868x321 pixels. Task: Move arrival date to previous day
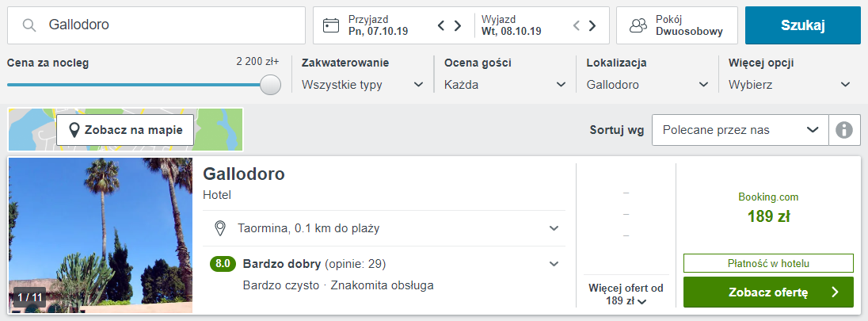[441, 25]
